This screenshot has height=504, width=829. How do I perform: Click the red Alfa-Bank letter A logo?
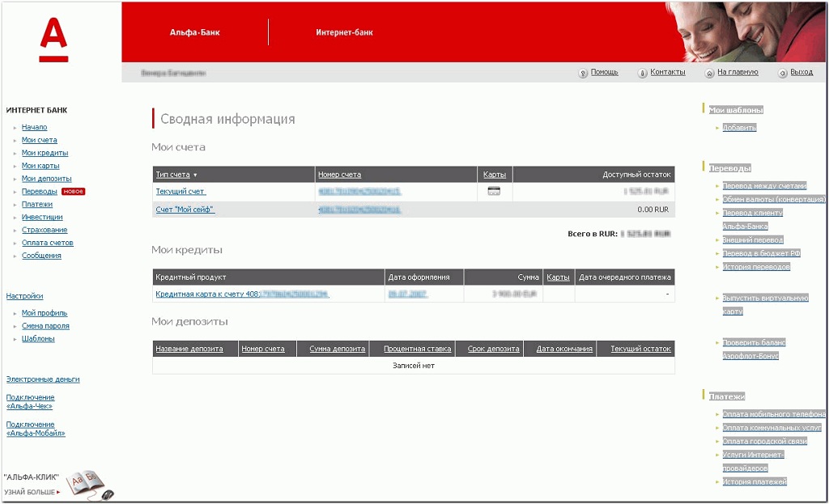click(53, 40)
